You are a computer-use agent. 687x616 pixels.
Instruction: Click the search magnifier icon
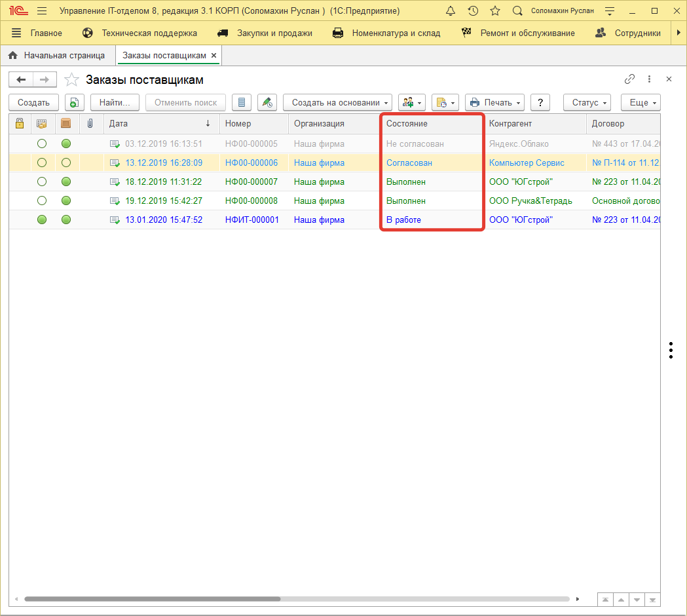pyautogui.click(x=517, y=11)
